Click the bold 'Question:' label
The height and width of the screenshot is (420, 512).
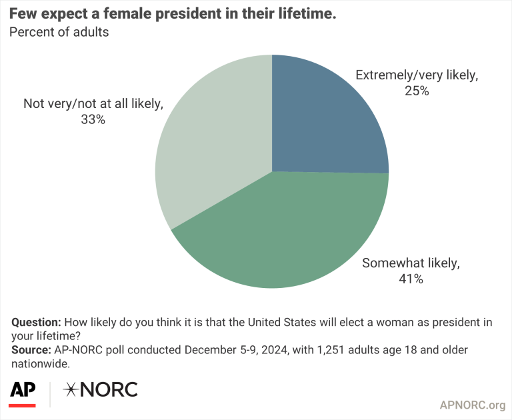[x=36, y=323]
